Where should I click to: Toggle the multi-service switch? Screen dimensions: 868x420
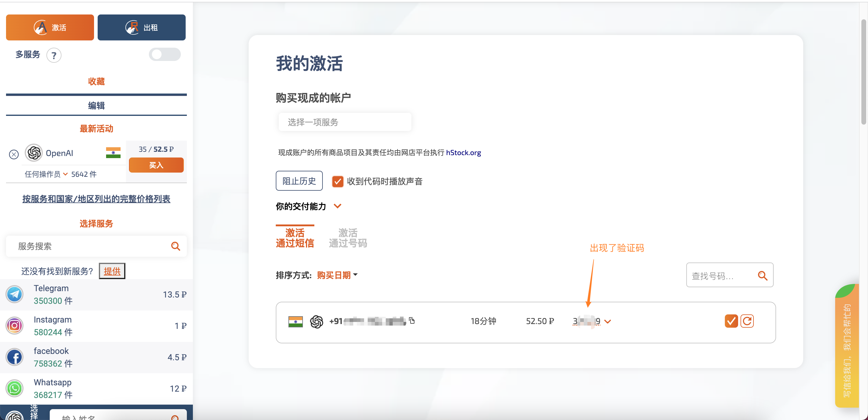(x=165, y=55)
